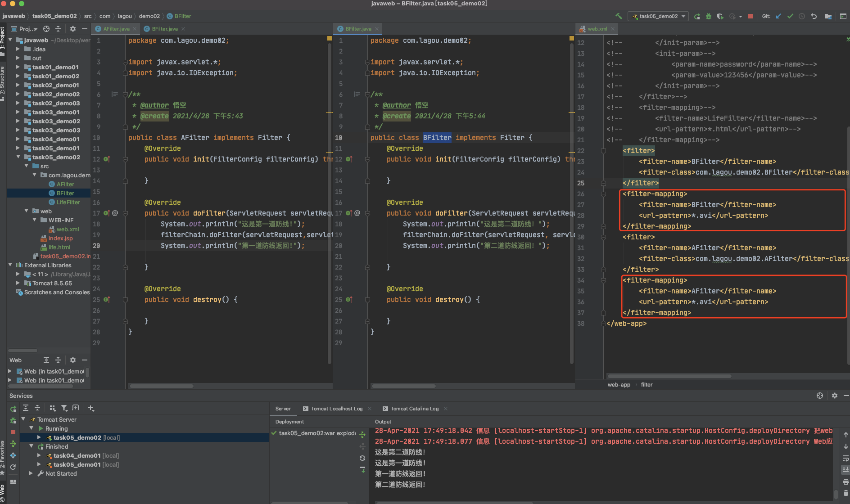Open the Proj... view selector dropdown
This screenshot has height=504, width=850.
[24, 29]
